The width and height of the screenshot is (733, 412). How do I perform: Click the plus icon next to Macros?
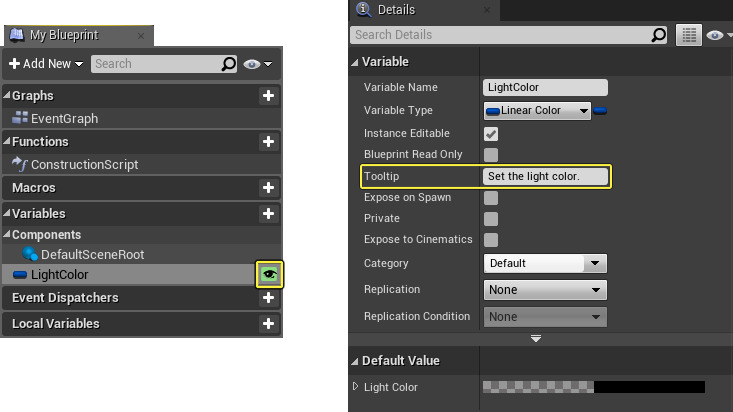(x=268, y=188)
